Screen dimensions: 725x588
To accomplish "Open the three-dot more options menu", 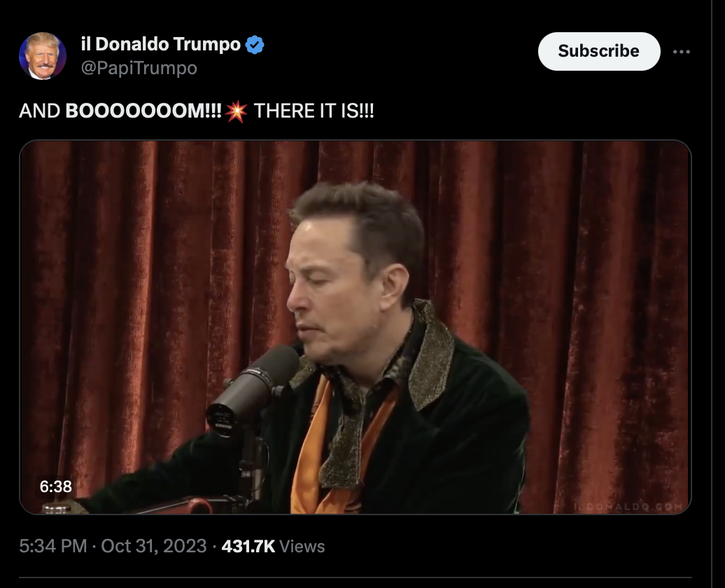I will 681,51.
